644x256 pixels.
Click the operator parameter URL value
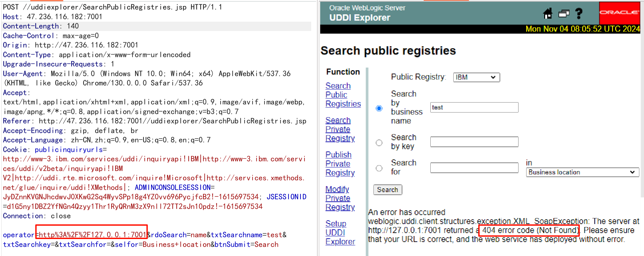click(x=92, y=235)
